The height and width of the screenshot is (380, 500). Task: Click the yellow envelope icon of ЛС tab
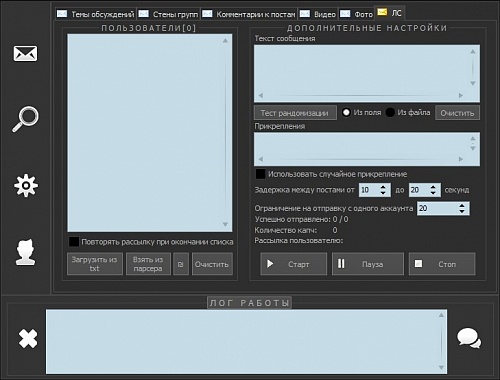pyautogui.click(x=382, y=12)
